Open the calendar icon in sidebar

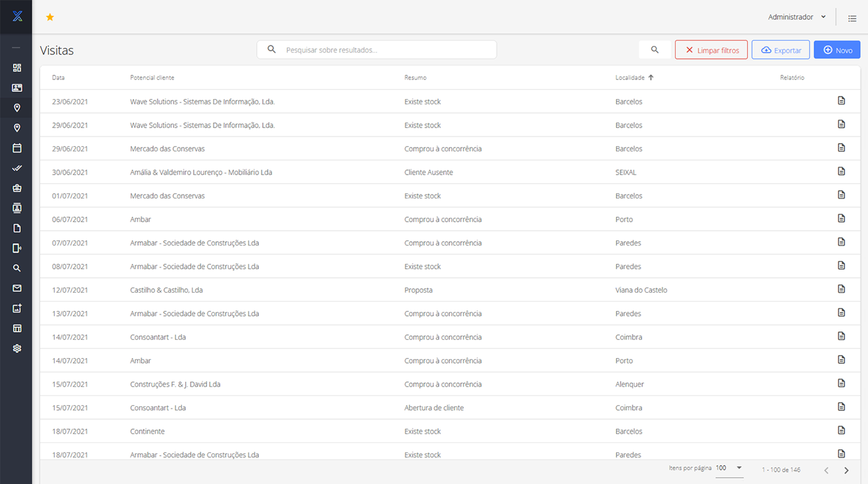(x=17, y=148)
